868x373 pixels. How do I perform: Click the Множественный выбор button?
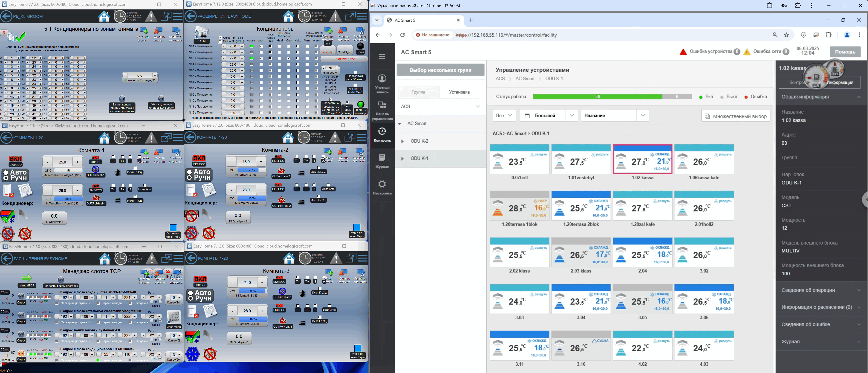[736, 116]
